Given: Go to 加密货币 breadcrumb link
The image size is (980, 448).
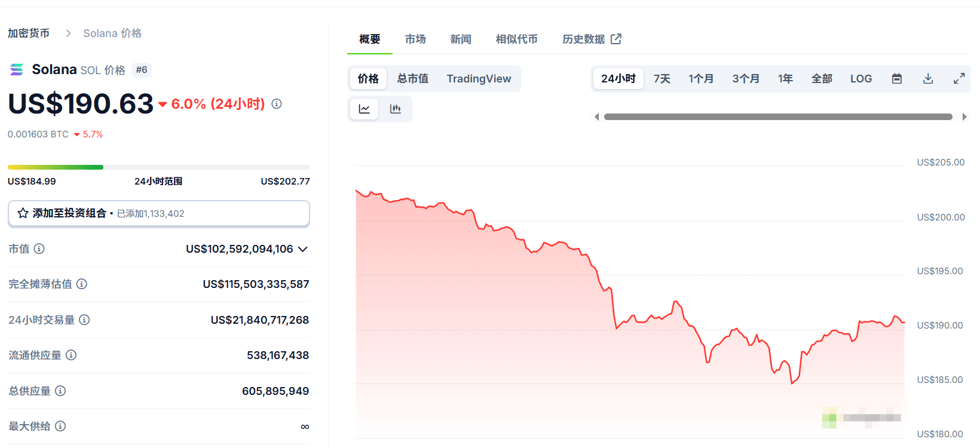Looking at the screenshot, I should coord(29,33).
